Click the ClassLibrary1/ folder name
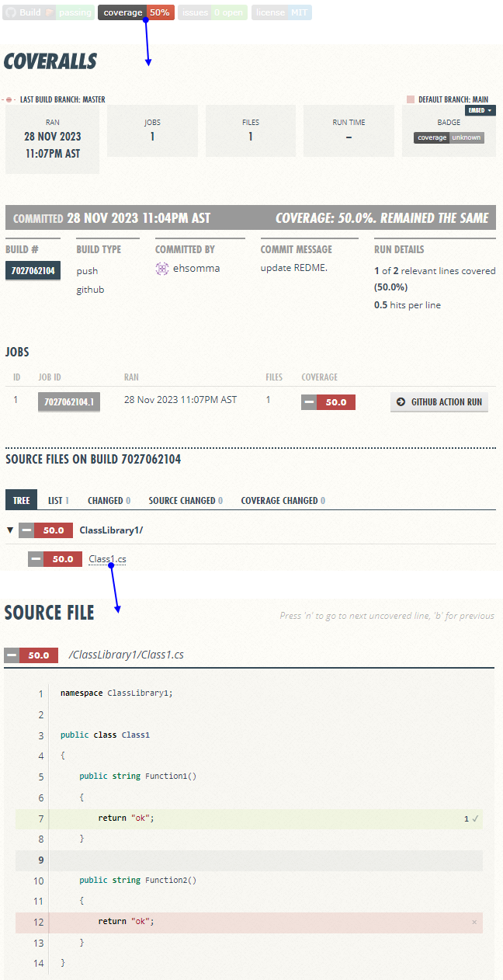 pos(111,530)
